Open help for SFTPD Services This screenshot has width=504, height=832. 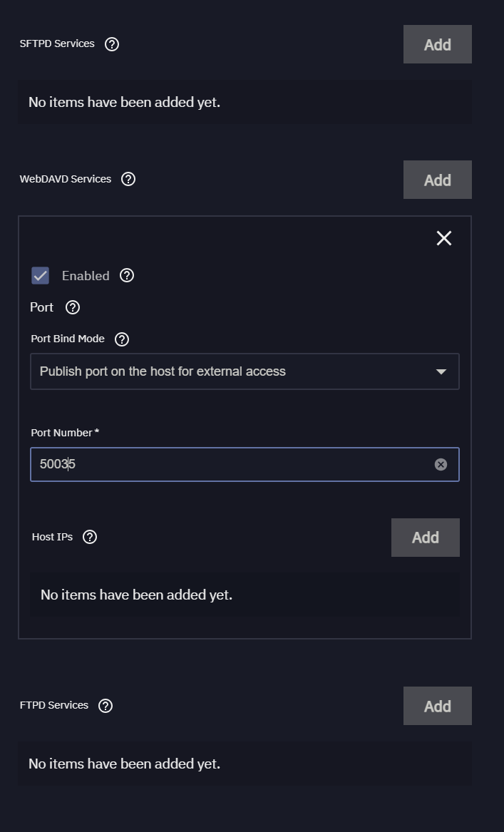(112, 44)
